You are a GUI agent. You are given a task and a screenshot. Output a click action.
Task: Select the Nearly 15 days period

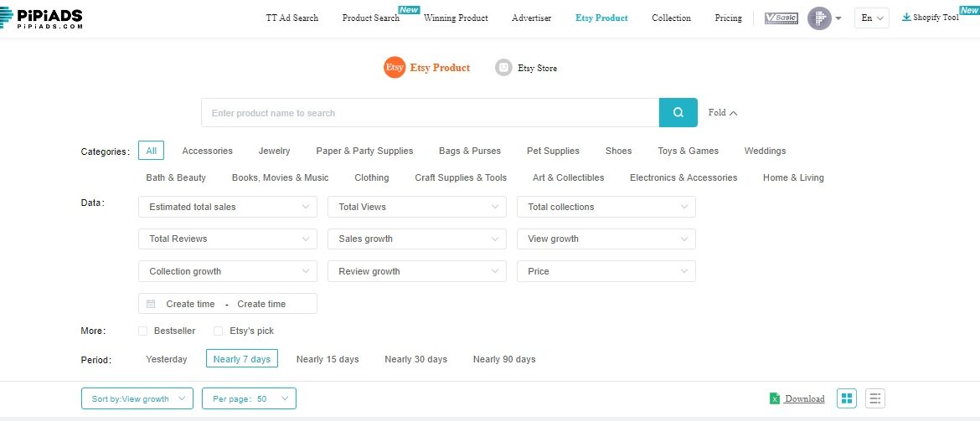328,359
